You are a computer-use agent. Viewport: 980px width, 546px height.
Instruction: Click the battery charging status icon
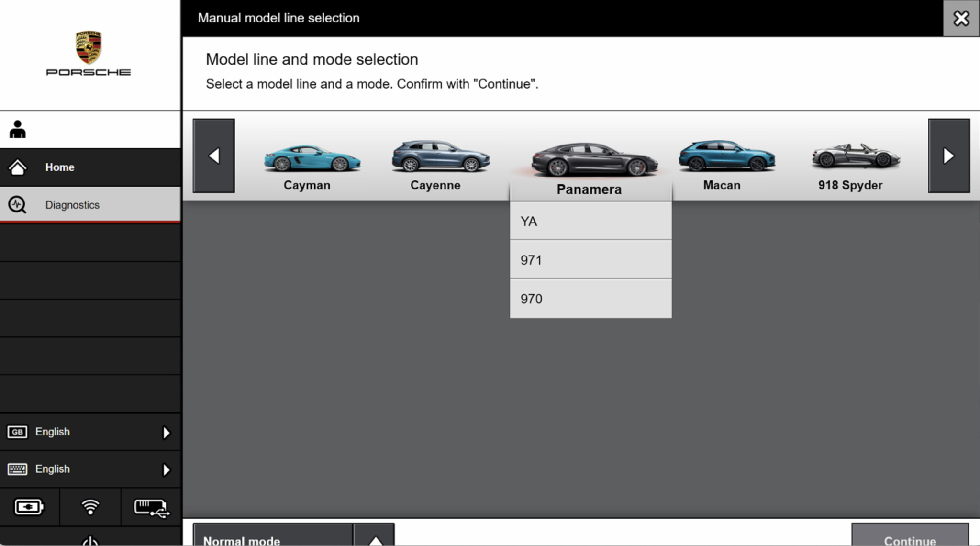pos(29,507)
